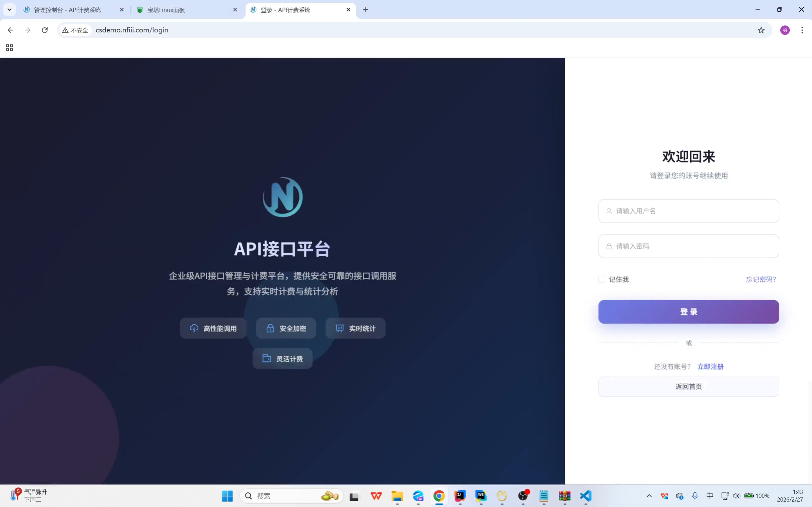Show hidden system tray icons chevron
Image resolution: width=812 pixels, height=507 pixels.
tap(649, 496)
